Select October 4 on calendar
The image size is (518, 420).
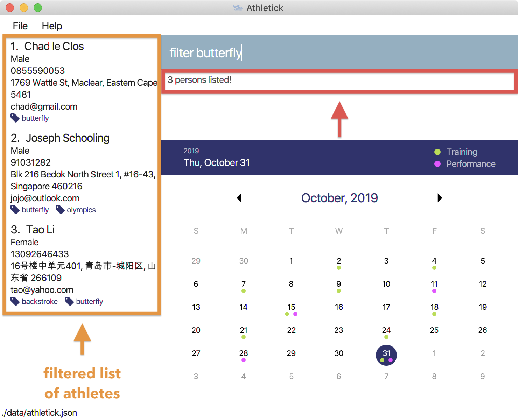[x=434, y=261]
